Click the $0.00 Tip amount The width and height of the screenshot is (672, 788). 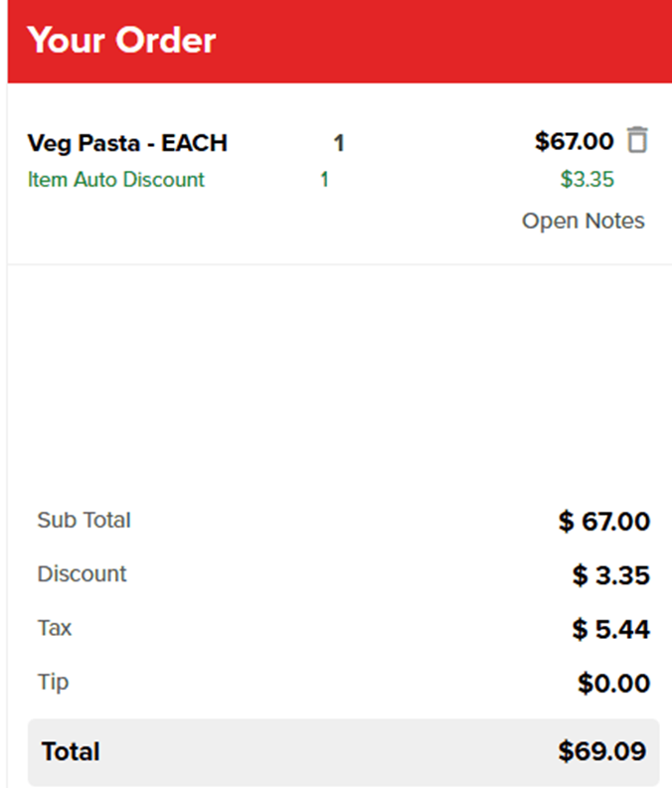tap(613, 684)
